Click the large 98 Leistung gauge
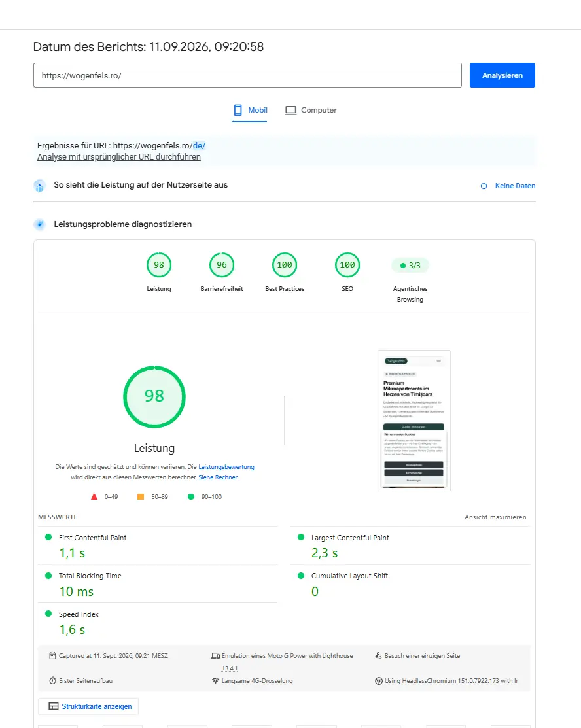This screenshot has width=581, height=728. coord(154,396)
